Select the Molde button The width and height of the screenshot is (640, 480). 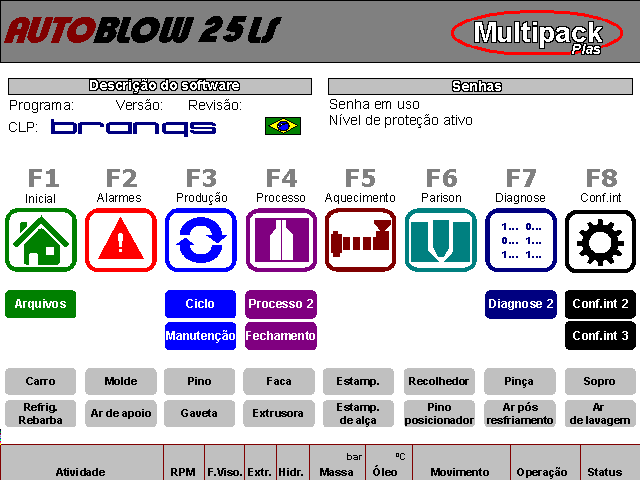(x=121, y=381)
